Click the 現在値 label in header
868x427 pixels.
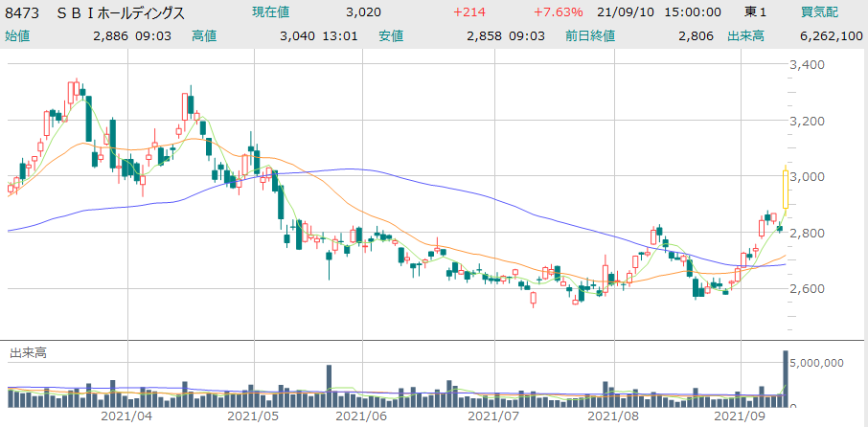[272, 13]
